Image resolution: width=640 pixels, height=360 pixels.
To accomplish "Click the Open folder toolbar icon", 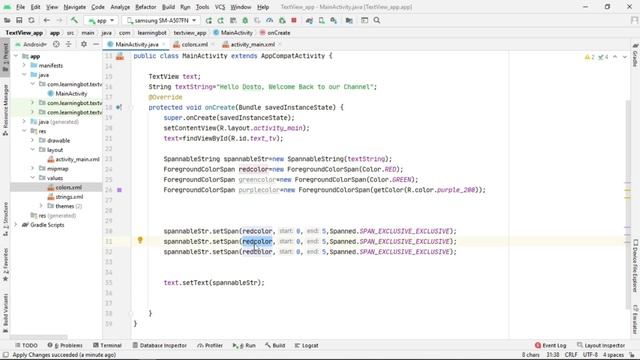I will pos(7,20).
